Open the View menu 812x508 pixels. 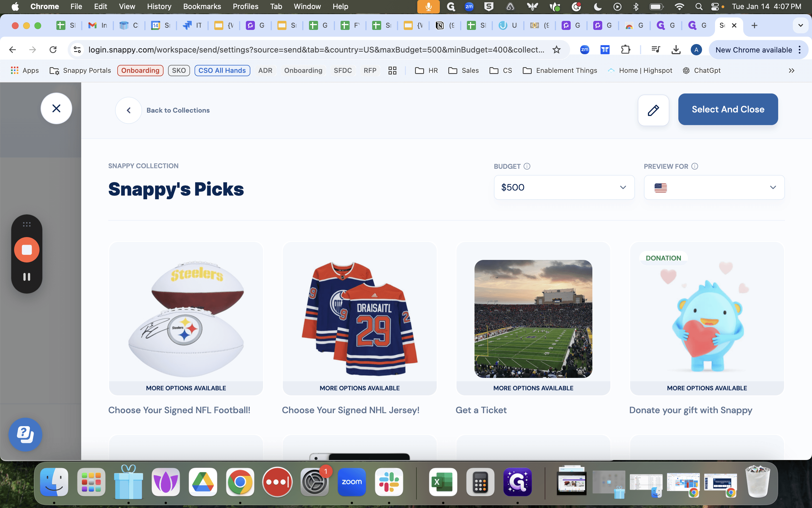click(127, 6)
